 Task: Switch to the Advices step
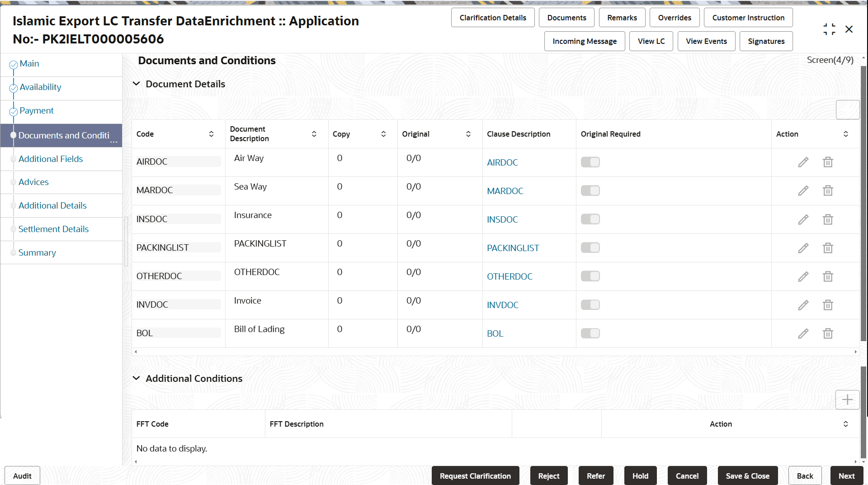(x=34, y=182)
